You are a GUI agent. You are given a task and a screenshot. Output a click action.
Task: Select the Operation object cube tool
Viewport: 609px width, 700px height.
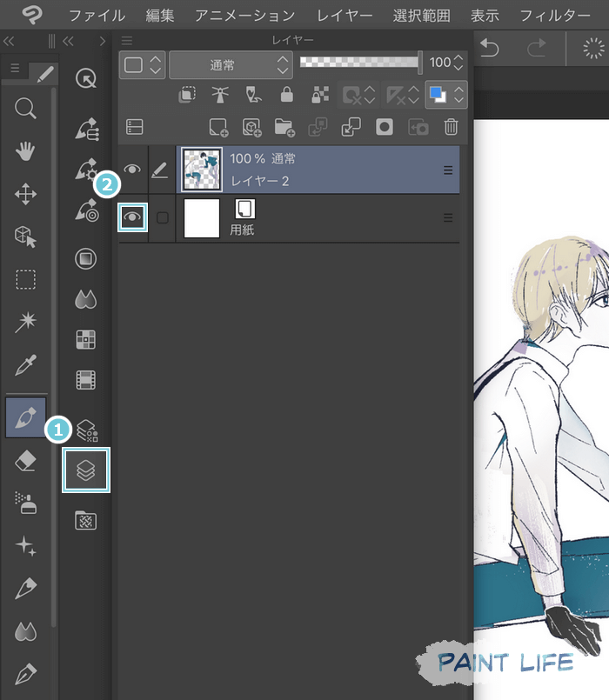pyautogui.click(x=25, y=237)
